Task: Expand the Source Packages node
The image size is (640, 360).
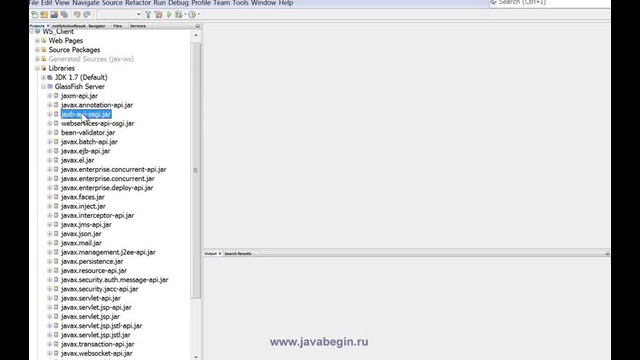Action: click(x=37, y=50)
